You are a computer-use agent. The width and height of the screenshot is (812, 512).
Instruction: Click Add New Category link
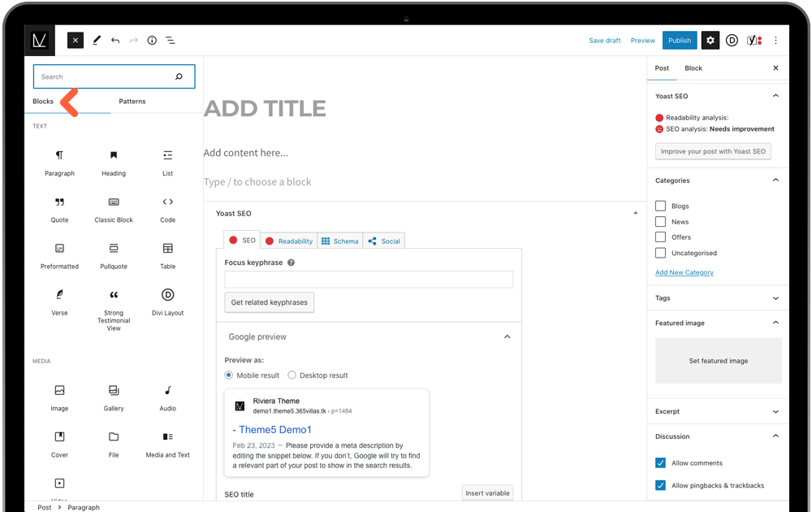684,272
